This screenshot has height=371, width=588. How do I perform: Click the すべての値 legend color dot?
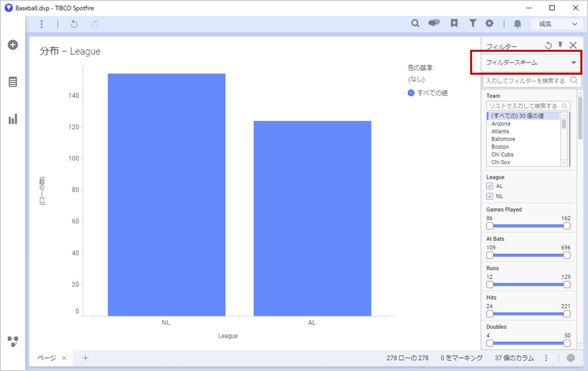411,92
